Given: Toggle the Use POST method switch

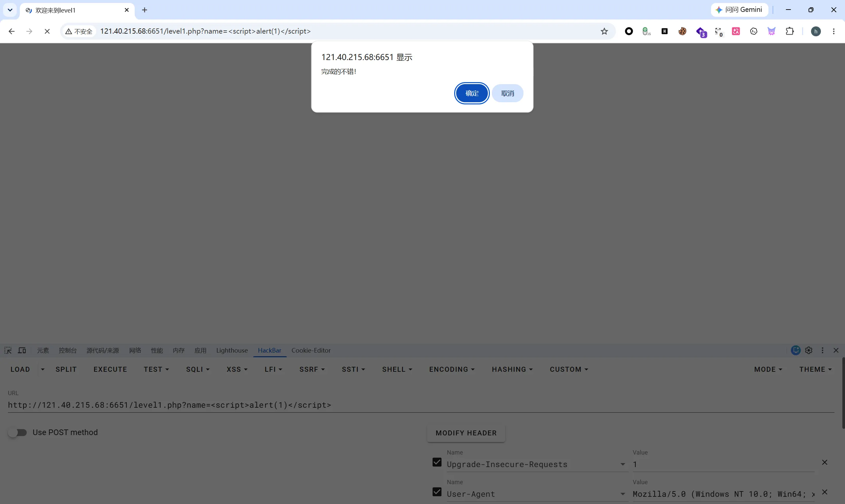Looking at the screenshot, I should click(18, 432).
